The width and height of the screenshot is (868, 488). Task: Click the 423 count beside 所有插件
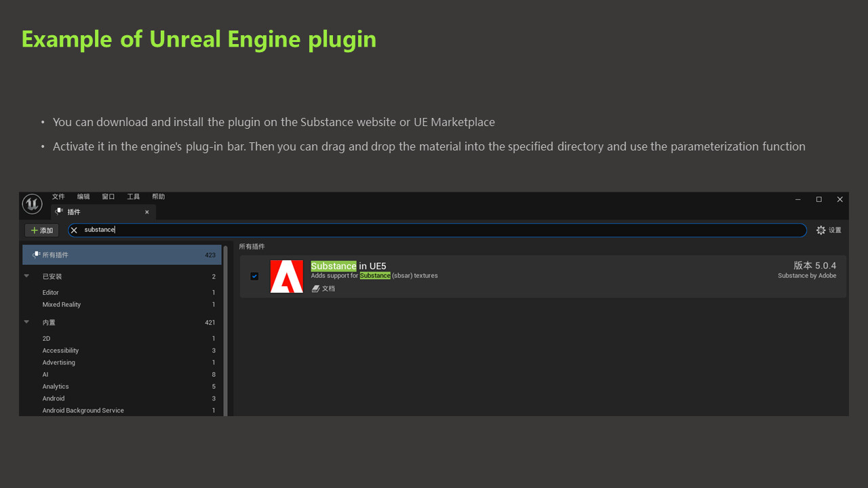tap(210, 256)
